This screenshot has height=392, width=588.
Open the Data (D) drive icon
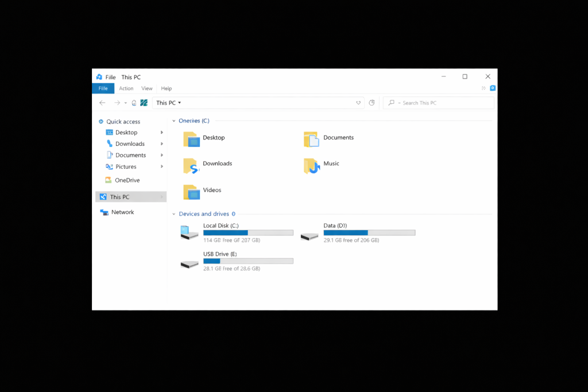[310, 236]
